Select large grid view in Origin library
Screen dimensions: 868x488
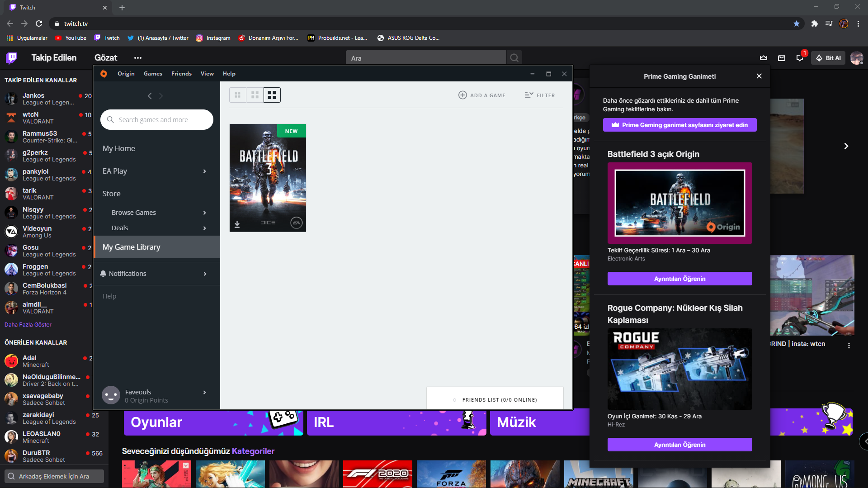pos(272,95)
